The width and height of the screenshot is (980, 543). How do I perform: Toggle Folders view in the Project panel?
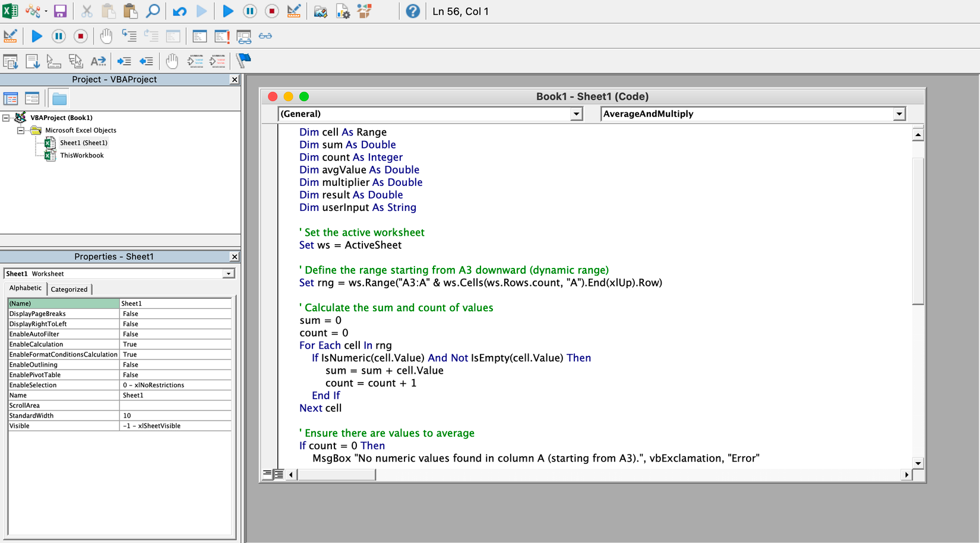(59, 99)
